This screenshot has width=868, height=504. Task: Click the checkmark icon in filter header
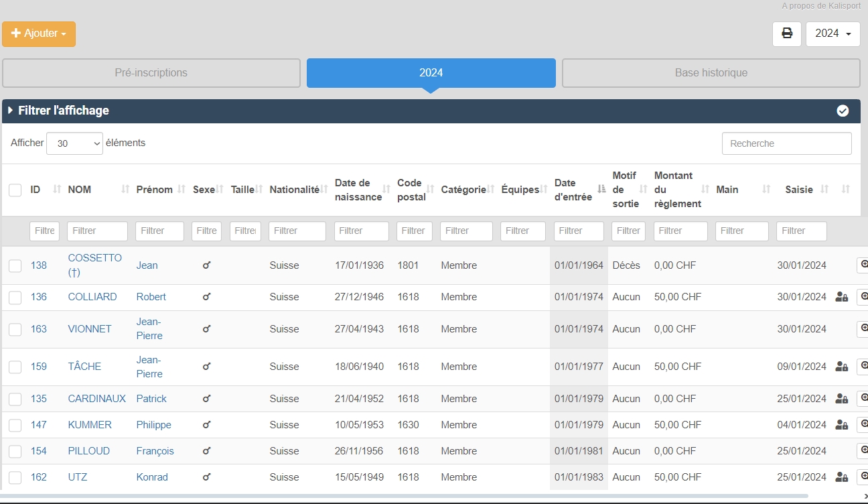843,111
